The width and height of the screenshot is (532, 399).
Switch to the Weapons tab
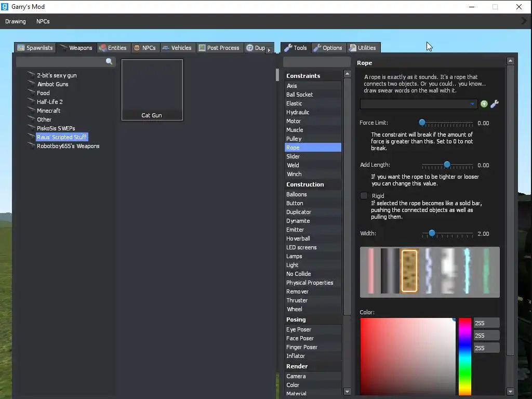[76, 48]
